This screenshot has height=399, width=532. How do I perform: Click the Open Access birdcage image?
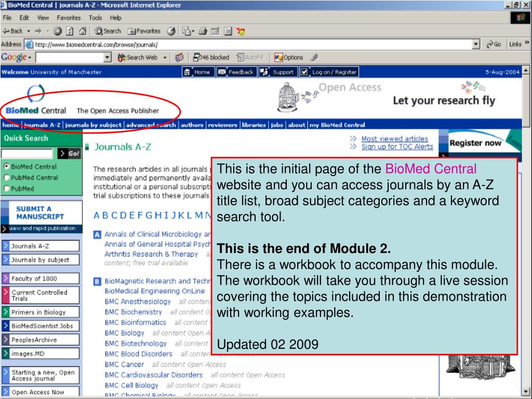point(287,98)
